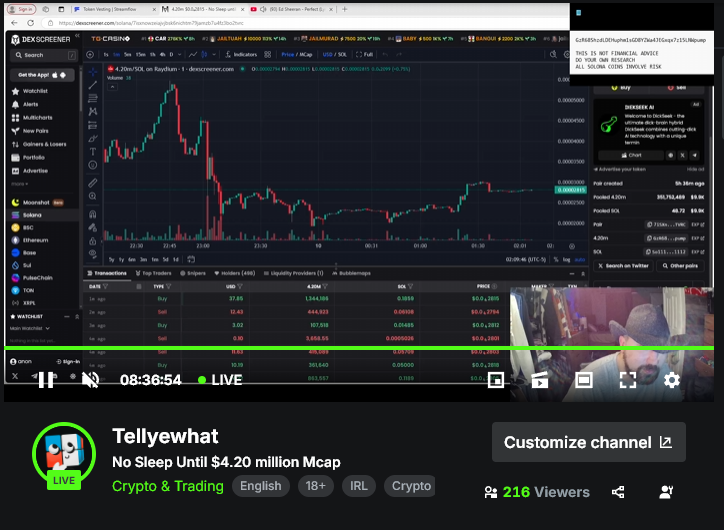
Task: Open the Snipers tab
Action: click(193, 273)
